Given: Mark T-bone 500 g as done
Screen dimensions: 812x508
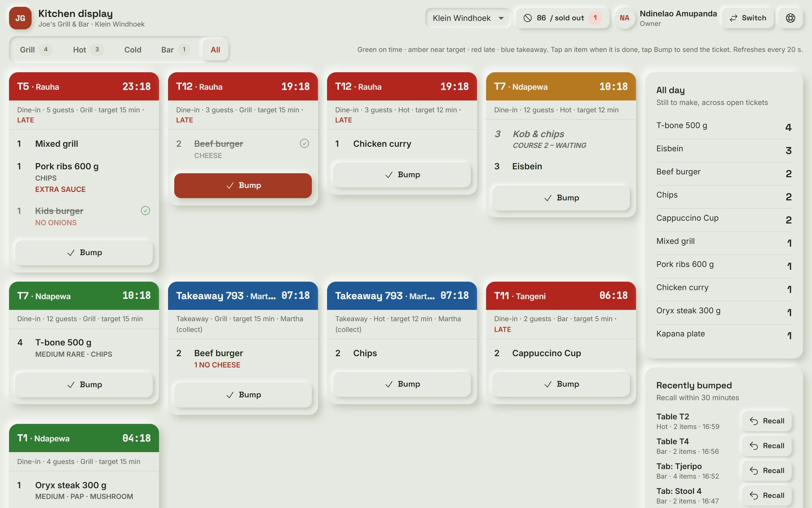Looking at the screenshot, I should point(84,348).
